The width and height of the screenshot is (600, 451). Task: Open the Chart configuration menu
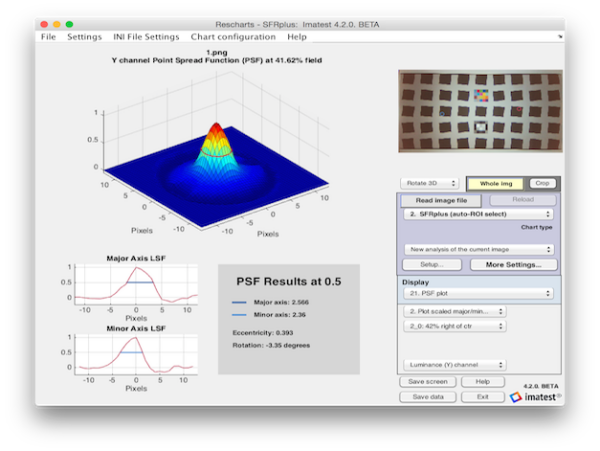pyautogui.click(x=233, y=37)
